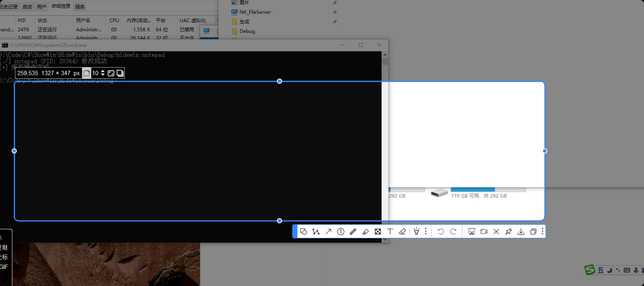Switch to the 服务 tab
Viewport: 644px width, 286px height.
80,7
